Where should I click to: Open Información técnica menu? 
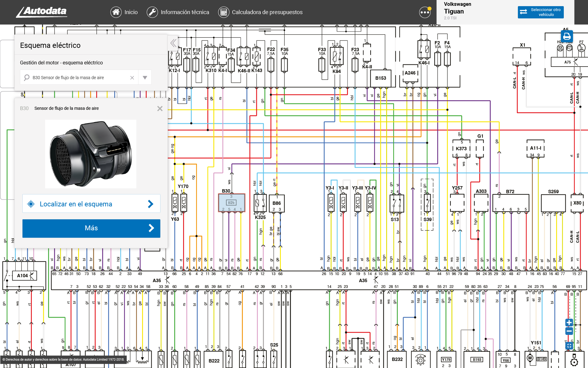(178, 12)
